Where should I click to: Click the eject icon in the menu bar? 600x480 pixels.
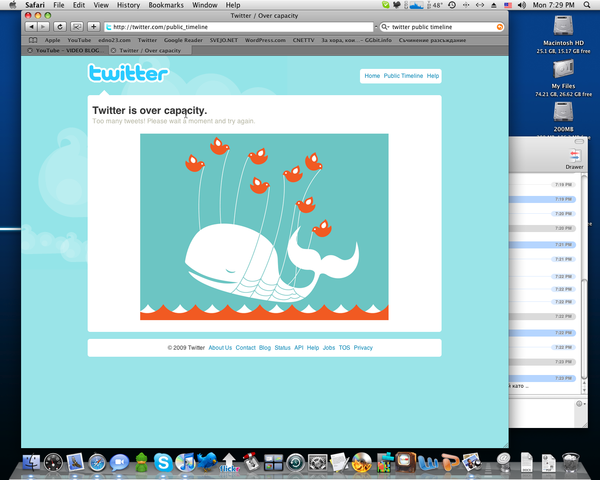pos(494,5)
